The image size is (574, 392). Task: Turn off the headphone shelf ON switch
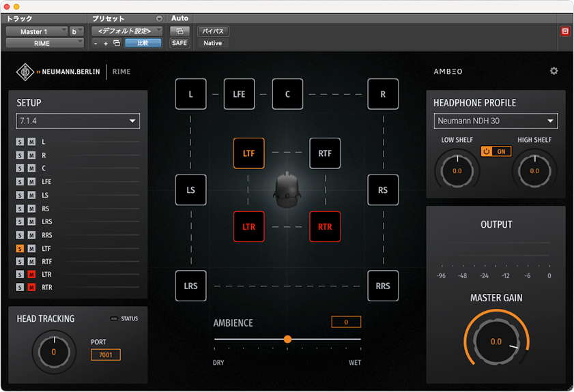pos(496,151)
